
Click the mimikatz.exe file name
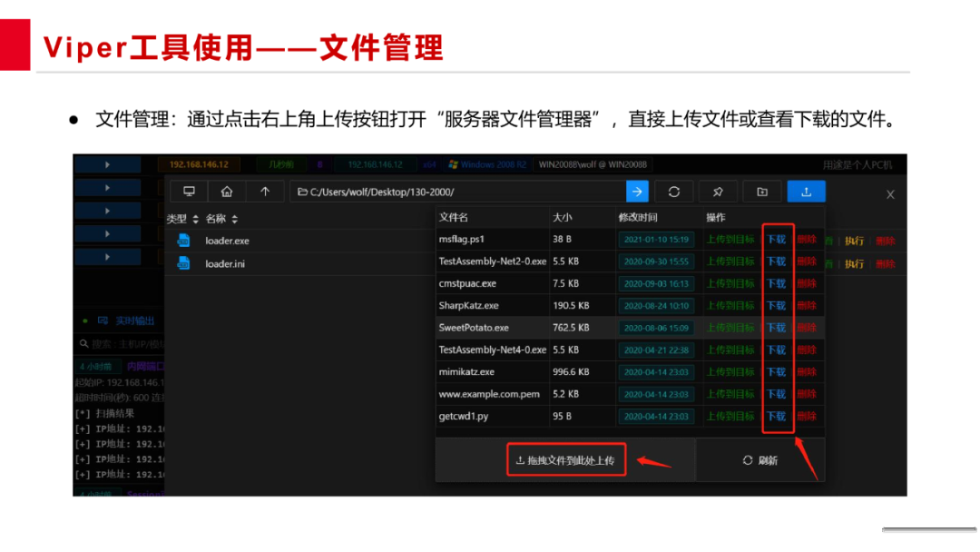(466, 372)
